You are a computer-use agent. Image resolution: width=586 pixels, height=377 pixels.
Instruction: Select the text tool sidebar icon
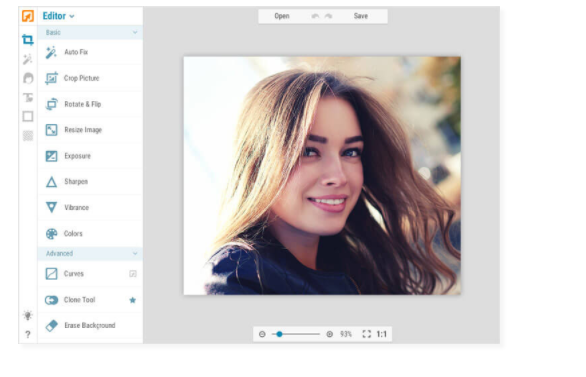pos(28,98)
